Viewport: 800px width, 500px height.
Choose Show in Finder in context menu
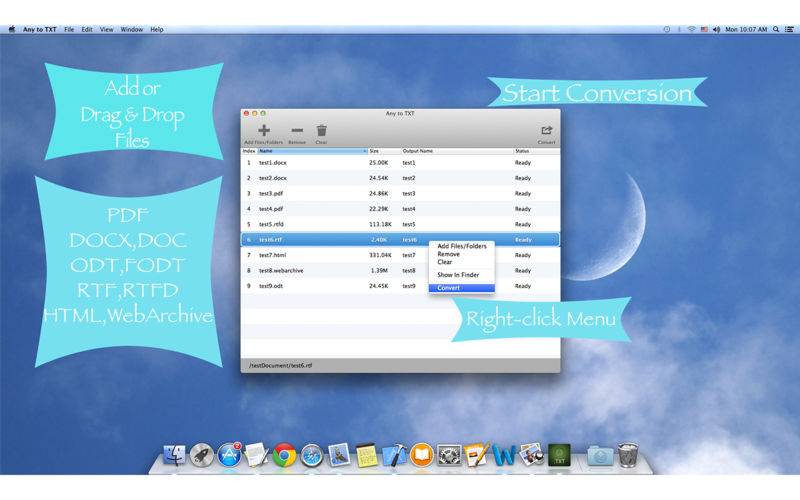(462, 275)
